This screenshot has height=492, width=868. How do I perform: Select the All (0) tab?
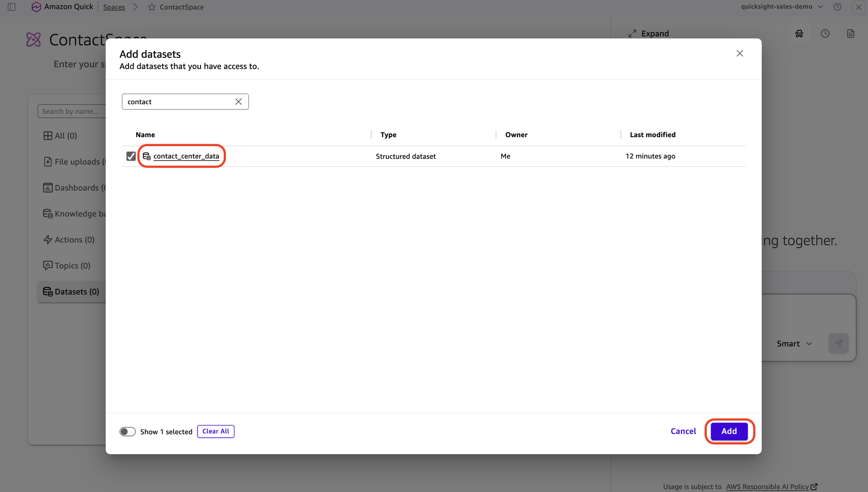point(60,135)
